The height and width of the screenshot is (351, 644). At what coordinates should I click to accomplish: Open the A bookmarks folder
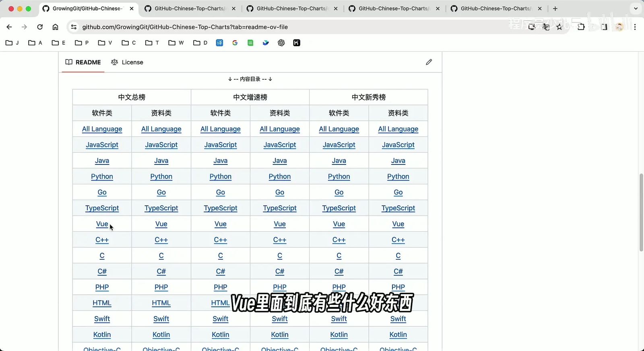click(x=35, y=43)
